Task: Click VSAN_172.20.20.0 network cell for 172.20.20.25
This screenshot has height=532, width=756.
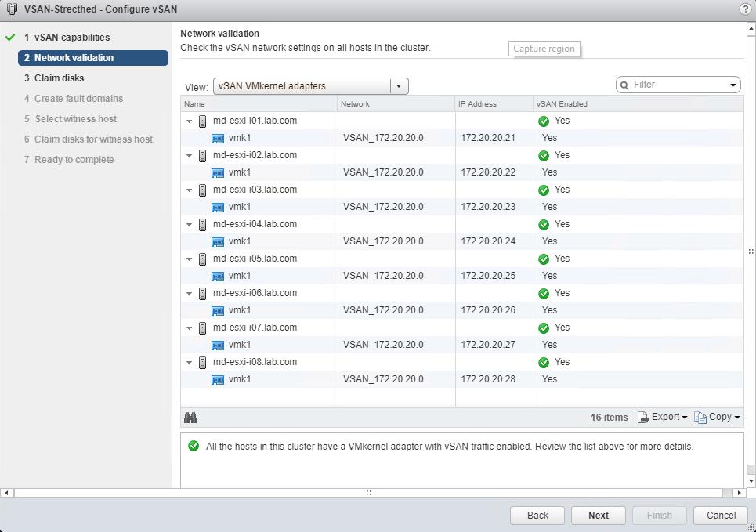Action: pyautogui.click(x=383, y=276)
